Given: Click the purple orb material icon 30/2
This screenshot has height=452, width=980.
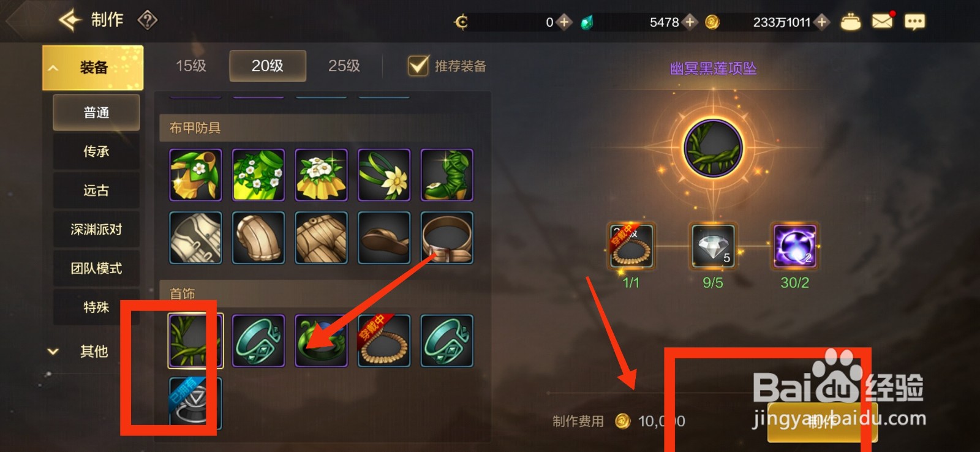Looking at the screenshot, I should coord(794,246).
